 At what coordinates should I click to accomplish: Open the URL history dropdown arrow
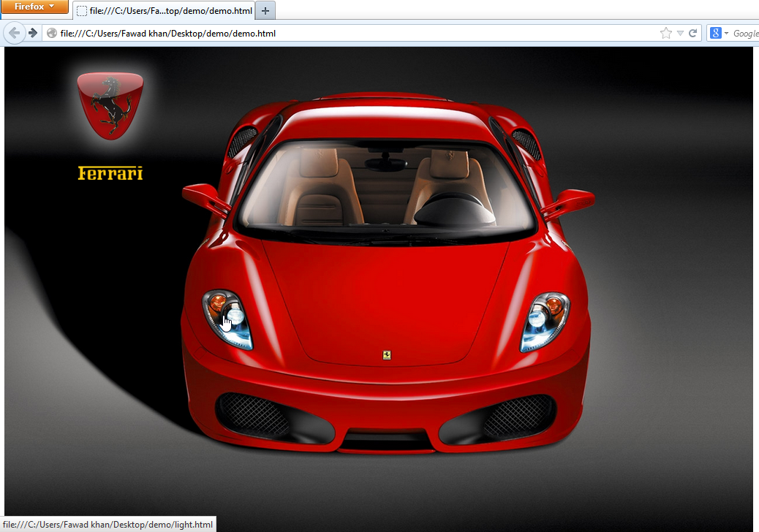pyautogui.click(x=680, y=33)
